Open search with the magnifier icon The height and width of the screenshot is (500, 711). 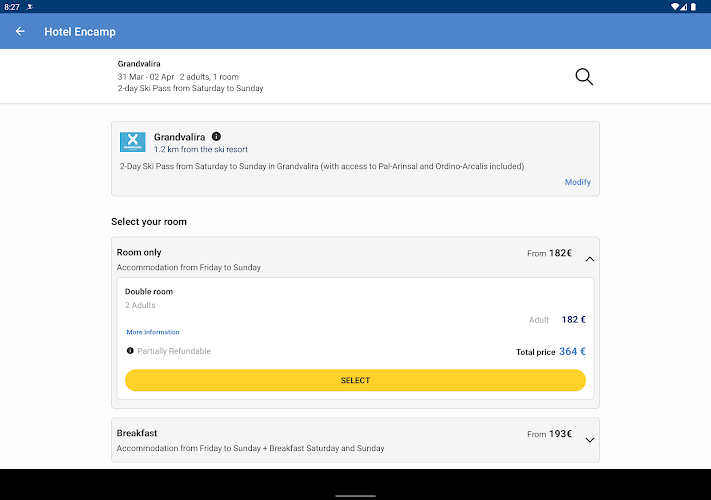click(x=584, y=76)
